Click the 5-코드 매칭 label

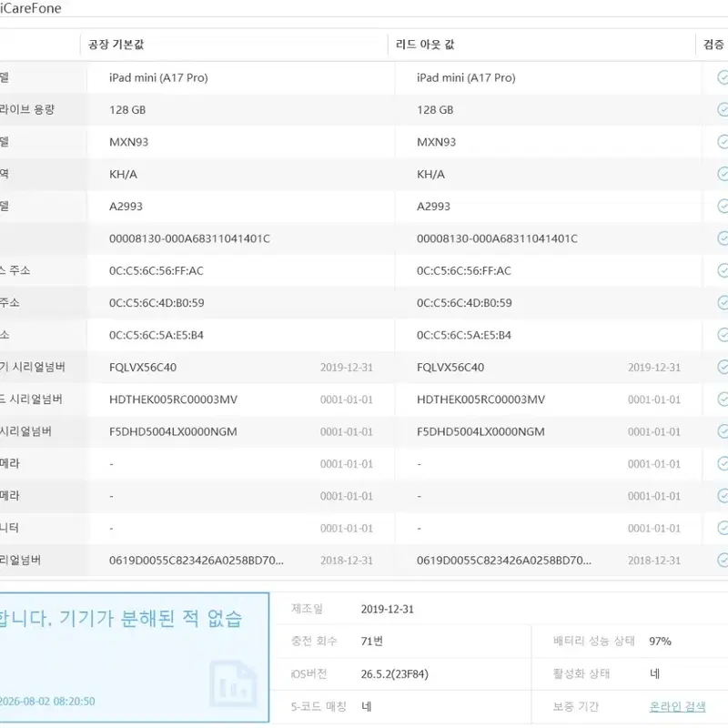click(318, 707)
